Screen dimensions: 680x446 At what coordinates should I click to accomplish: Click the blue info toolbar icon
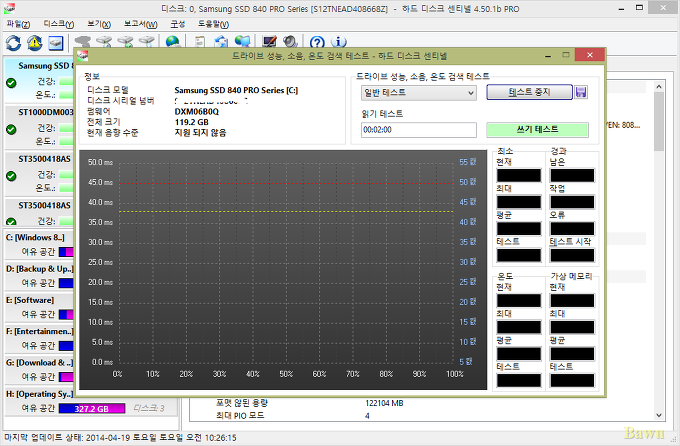[x=339, y=42]
